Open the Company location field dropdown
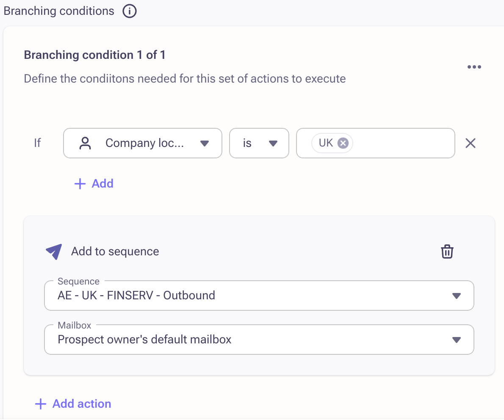This screenshot has width=504, height=420. 205,143
